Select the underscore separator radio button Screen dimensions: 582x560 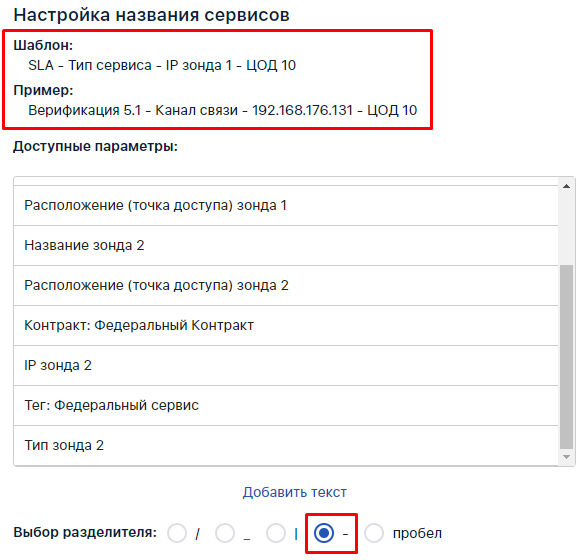coord(225,533)
